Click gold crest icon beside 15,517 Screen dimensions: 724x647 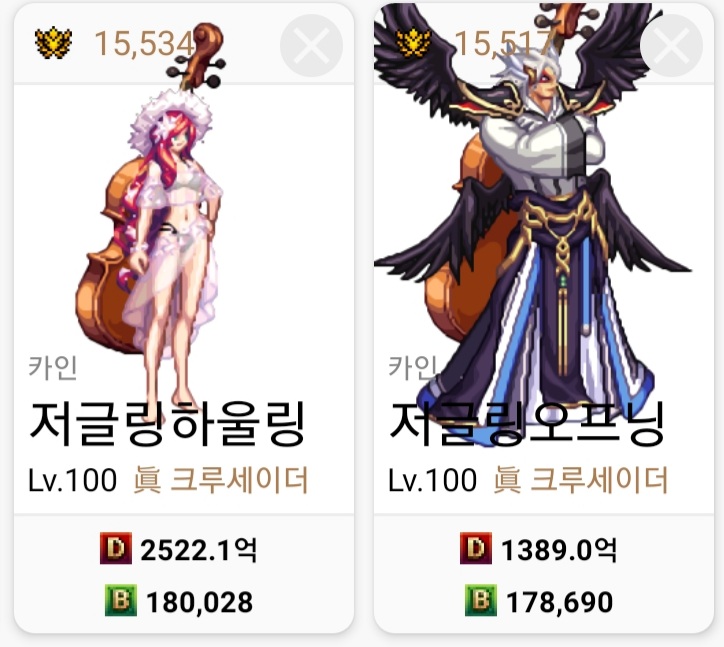pyautogui.click(x=414, y=43)
